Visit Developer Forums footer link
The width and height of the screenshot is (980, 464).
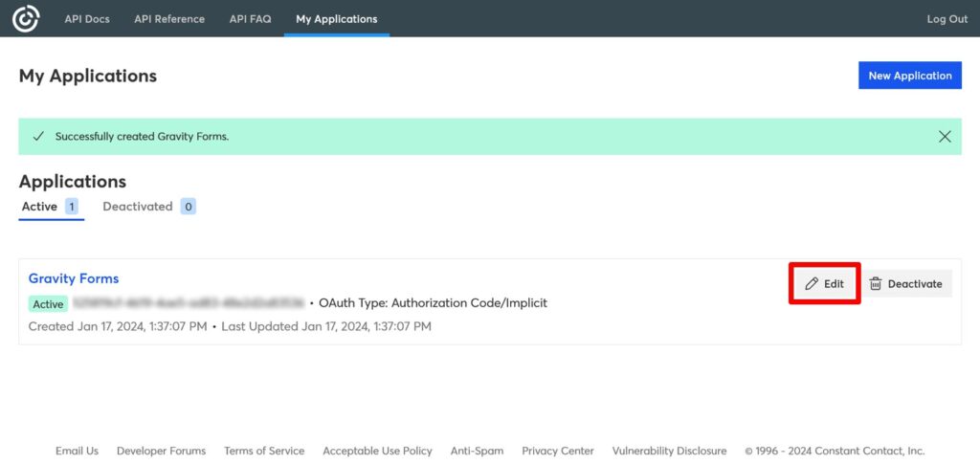pos(161,451)
